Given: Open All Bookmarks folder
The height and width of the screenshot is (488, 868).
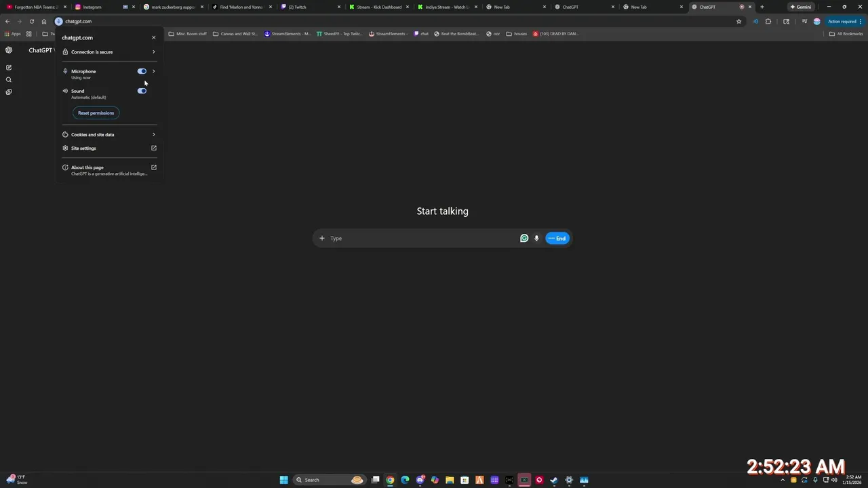Looking at the screenshot, I should (x=846, y=34).
